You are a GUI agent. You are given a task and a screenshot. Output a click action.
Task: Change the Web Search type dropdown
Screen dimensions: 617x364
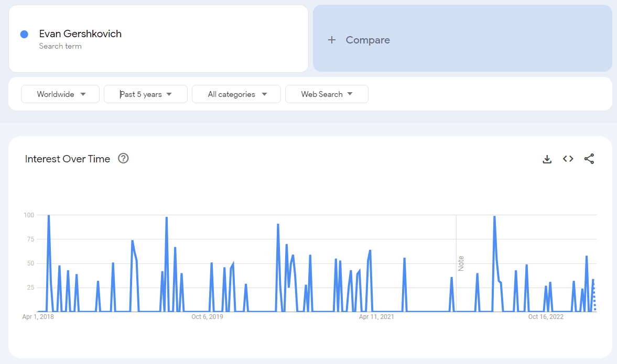coord(327,94)
